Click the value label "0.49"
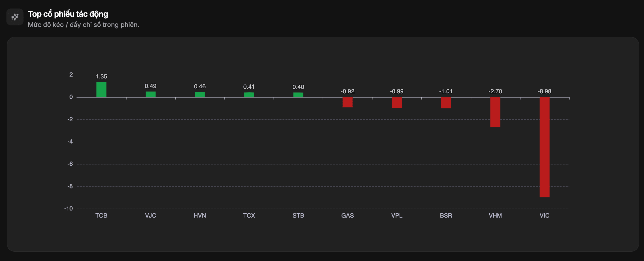Image resolution: width=644 pixels, height=261 pixels. [x=151, y=86]
